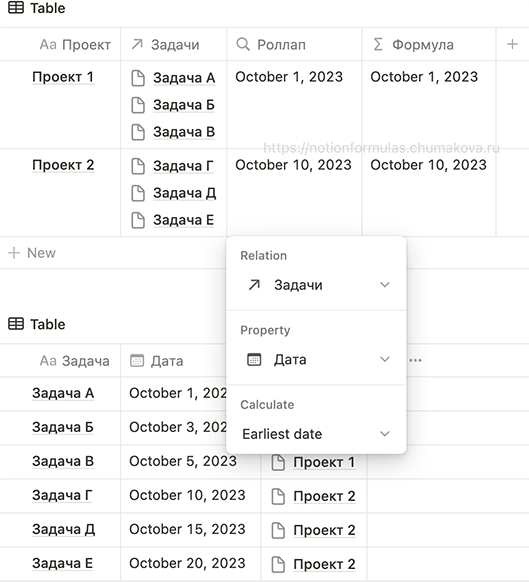Click Задача А date cell in lower table
This screenshot has width=529, height=582.
[174, 393]
